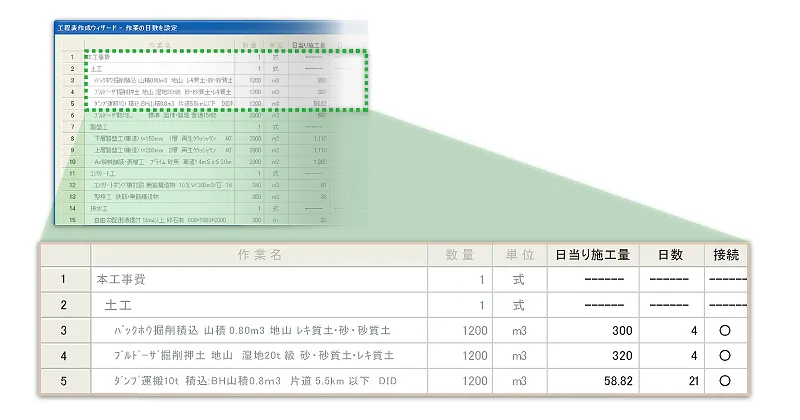Click the 日当り施工量 column header
The width and height of the screenshot is (800, 420).
(x=592, y=255)
